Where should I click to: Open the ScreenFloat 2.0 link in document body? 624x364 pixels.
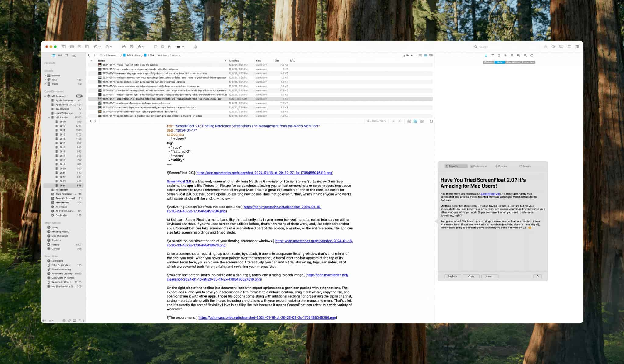pos(179,181)
